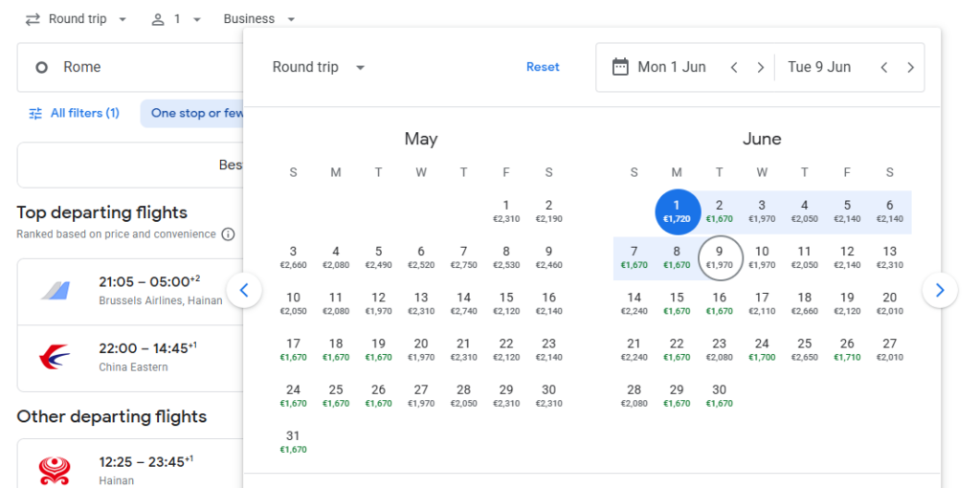Open the passenger count dropdown

(x=176, y=19)
